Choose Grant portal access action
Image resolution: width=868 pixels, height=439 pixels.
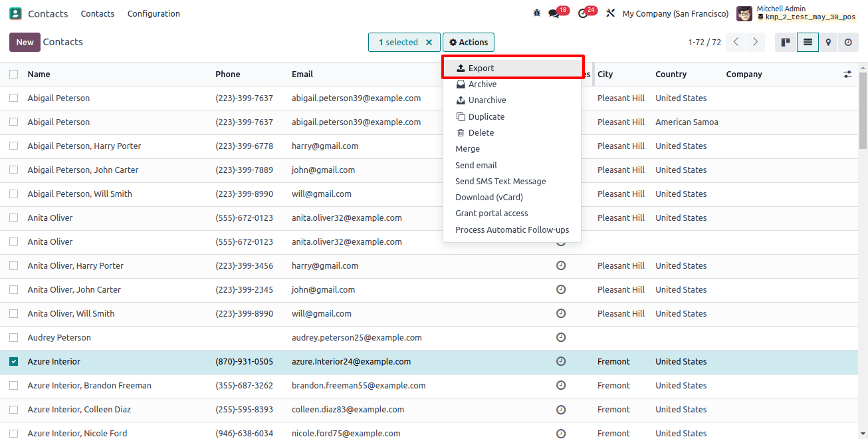[512, 214]
